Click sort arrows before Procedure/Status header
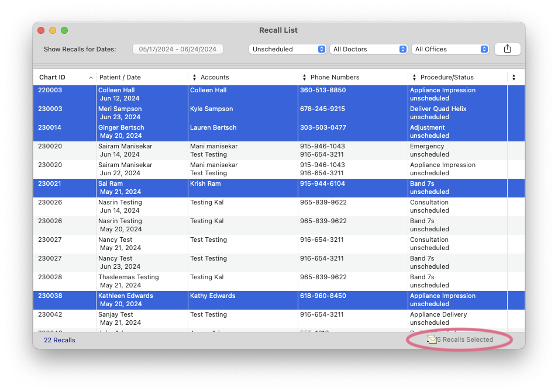Image resolution: width=558 pixels, height=392 pixels. coord(414,77)
